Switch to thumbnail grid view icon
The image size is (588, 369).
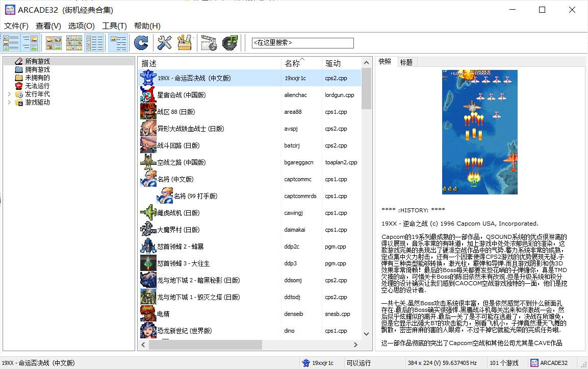point(54,43)
